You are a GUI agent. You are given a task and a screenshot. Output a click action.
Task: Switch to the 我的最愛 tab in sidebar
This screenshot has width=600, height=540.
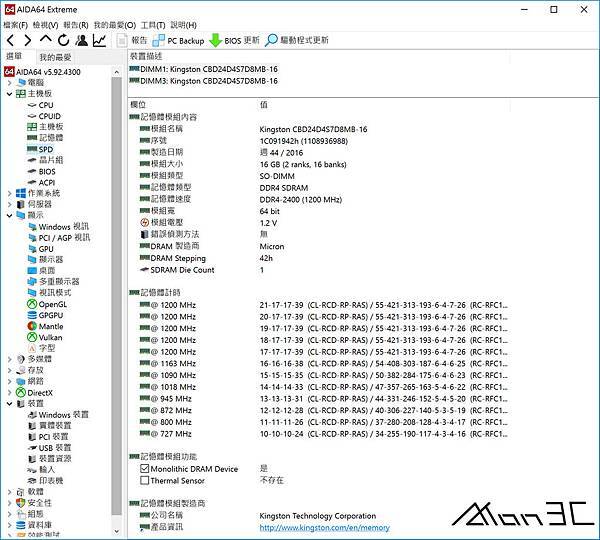[x=55, y=57]
